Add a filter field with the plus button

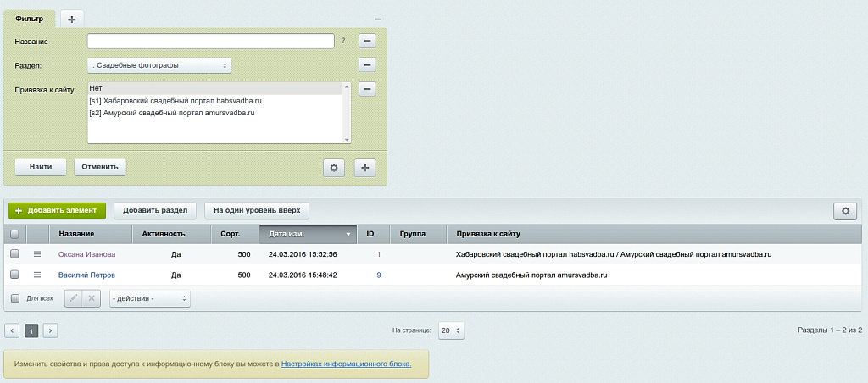tap(364, 168)
